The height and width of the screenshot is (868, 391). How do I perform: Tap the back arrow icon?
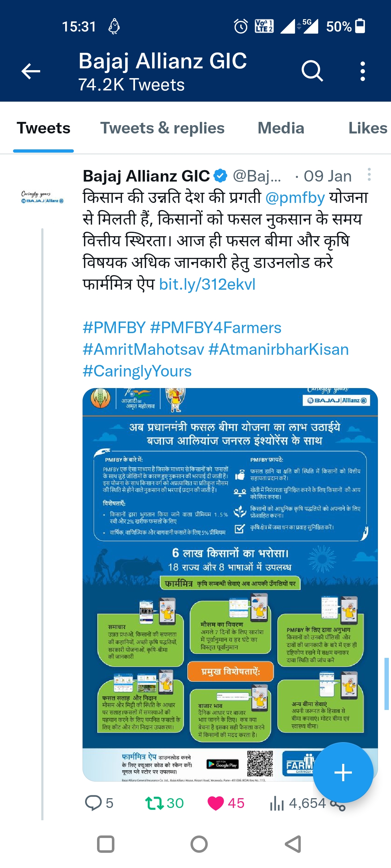[31, 71]
